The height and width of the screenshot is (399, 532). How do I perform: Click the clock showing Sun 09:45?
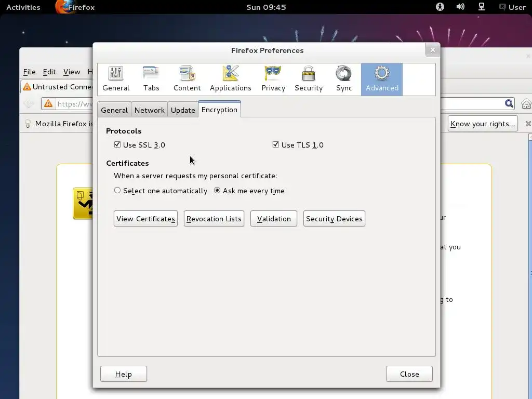point(267,7)
